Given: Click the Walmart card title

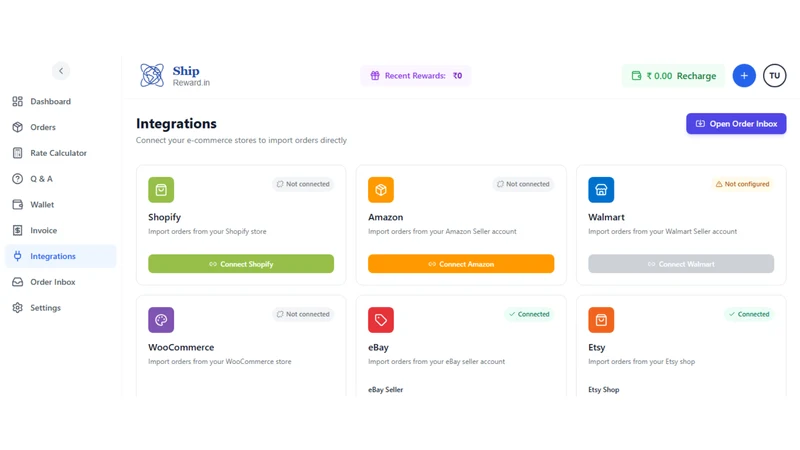Looking at the screenshot, I should pos(606,217).
